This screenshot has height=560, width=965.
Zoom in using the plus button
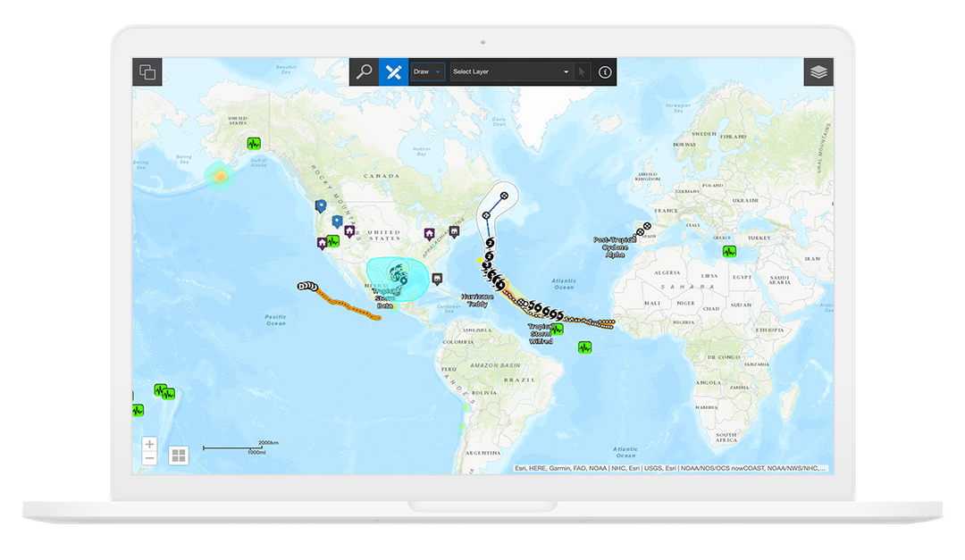point(149,443)
